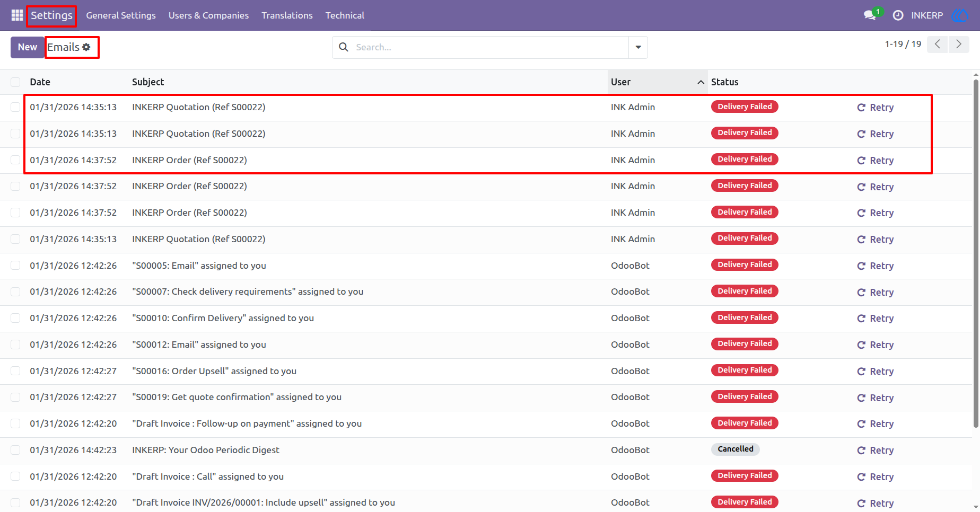Check the row "S00005: Email" assigned to you
Viewport: 980px width, 512px height.
(x=15, y=266)
